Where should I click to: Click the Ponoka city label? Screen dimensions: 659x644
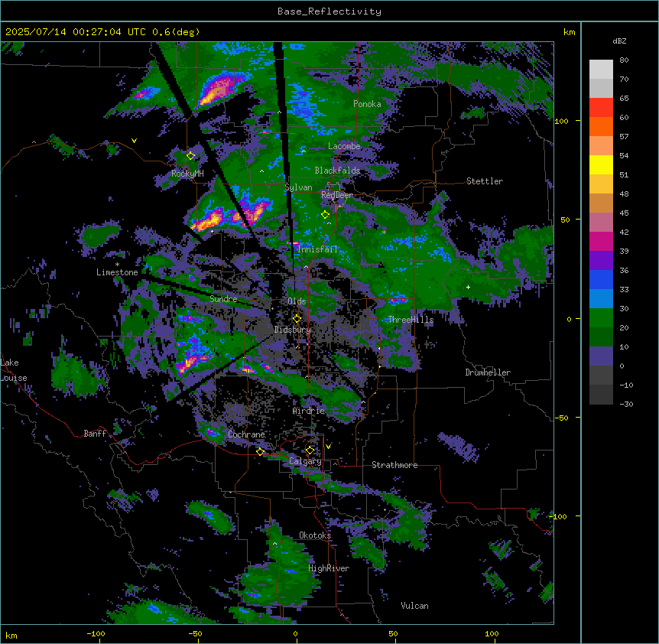[x=367, y=104]
